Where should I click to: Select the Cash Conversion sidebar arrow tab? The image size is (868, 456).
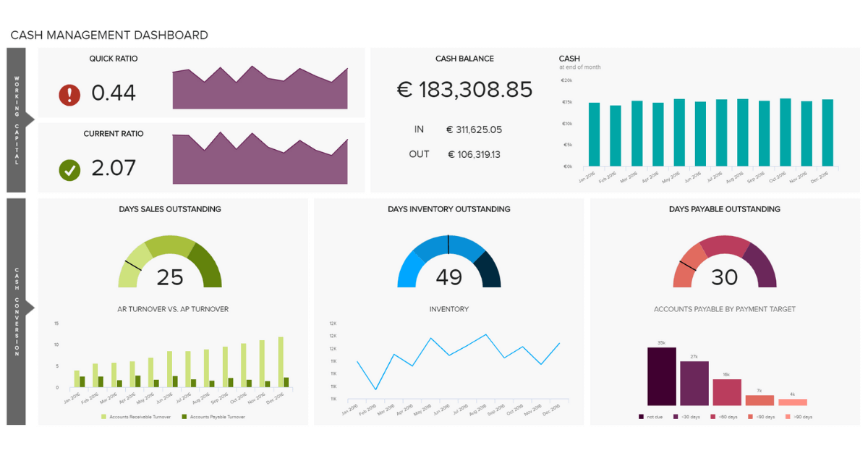click(20, 311)
